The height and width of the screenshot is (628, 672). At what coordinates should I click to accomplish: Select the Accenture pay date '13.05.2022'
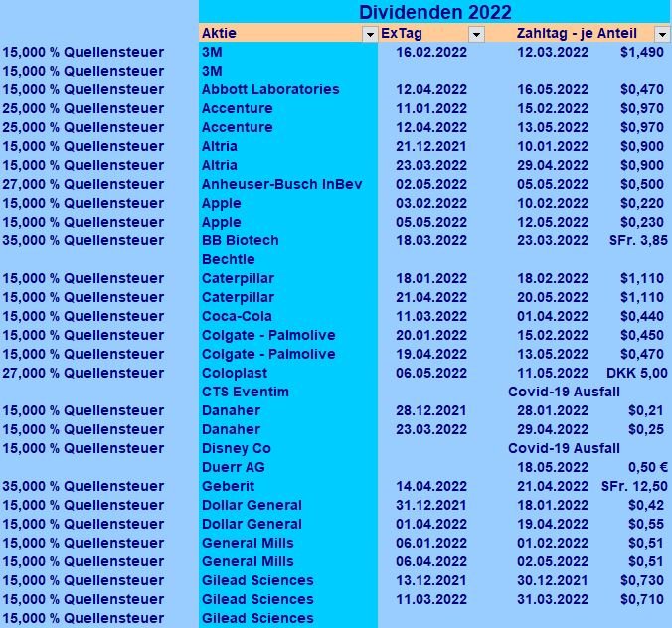click(x=553, y=127)
